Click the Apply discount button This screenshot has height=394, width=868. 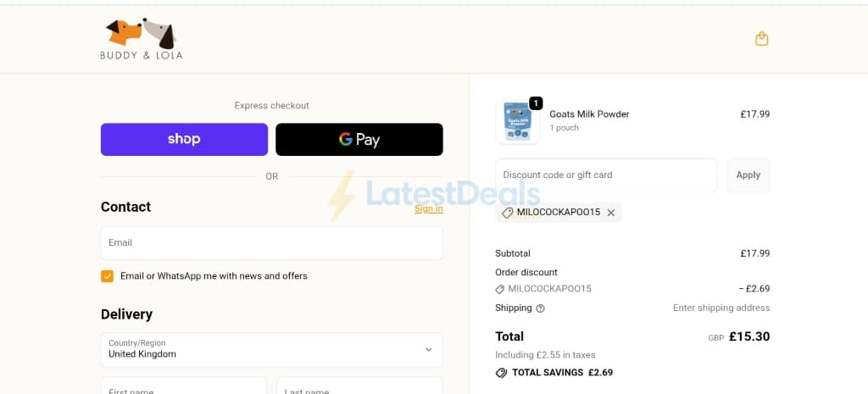coord(748,175)
